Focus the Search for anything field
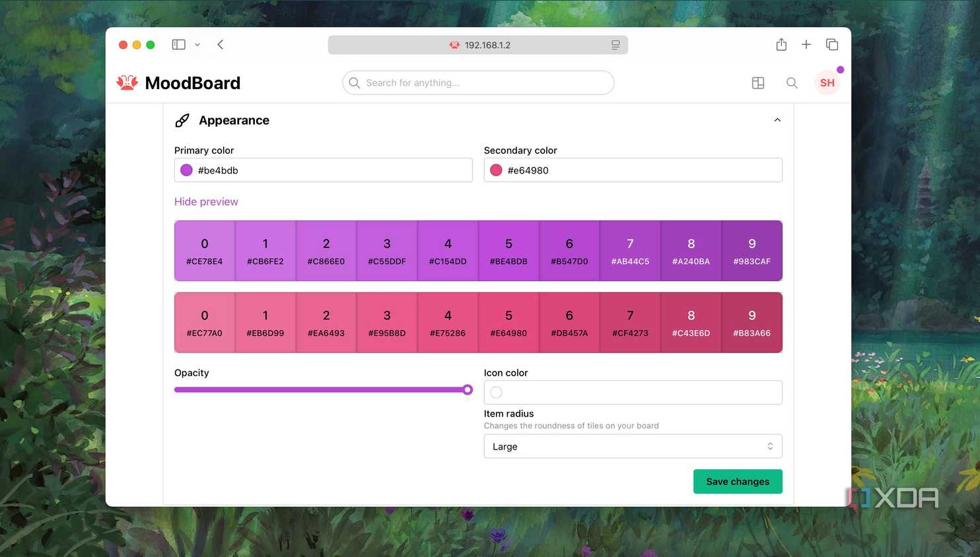 click(478, 82)
